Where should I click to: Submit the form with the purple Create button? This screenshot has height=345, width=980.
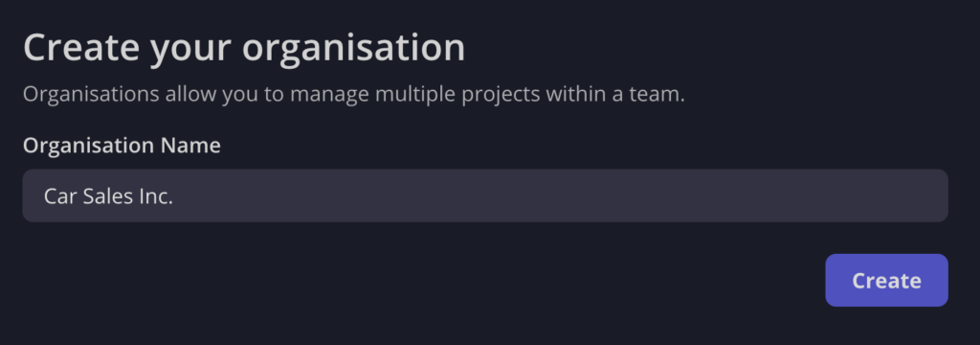(886, 280)
